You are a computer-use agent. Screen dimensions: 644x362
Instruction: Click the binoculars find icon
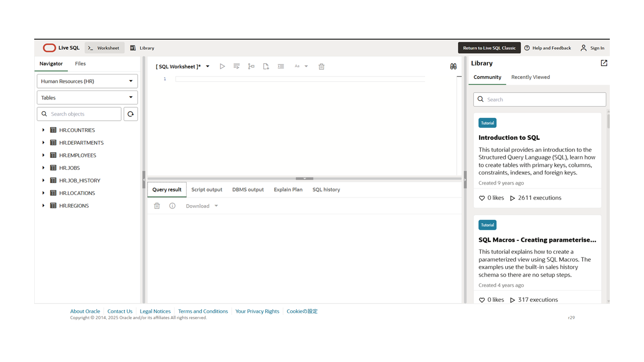(453, 66)
